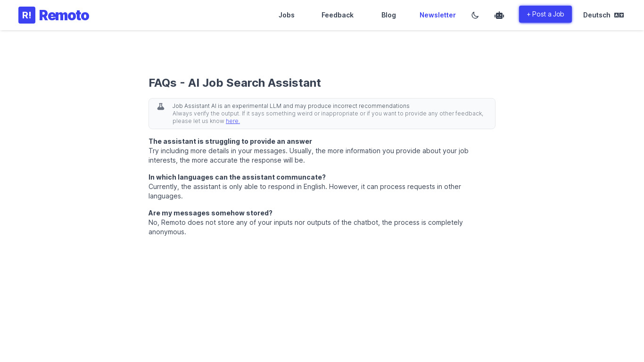This screenshot has width=644, height=362.
Task: Toggle dark mode with moon icon
Action: click(475, 15)
